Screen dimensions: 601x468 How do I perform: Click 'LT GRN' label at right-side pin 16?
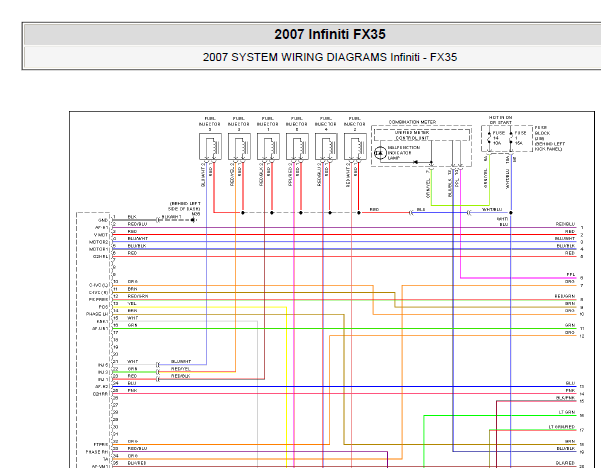pos(567,412)
